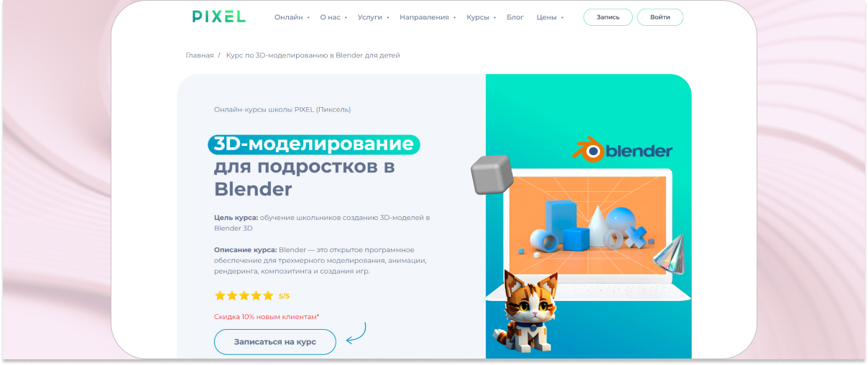The image size is (868, 365).
Task: Click the fifth yellow rating star
Action: point(268,295)
